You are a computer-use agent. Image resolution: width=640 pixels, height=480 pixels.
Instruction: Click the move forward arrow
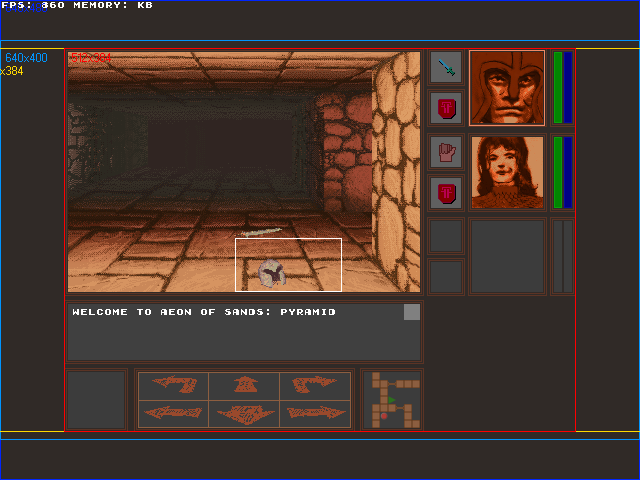[244, 386]
